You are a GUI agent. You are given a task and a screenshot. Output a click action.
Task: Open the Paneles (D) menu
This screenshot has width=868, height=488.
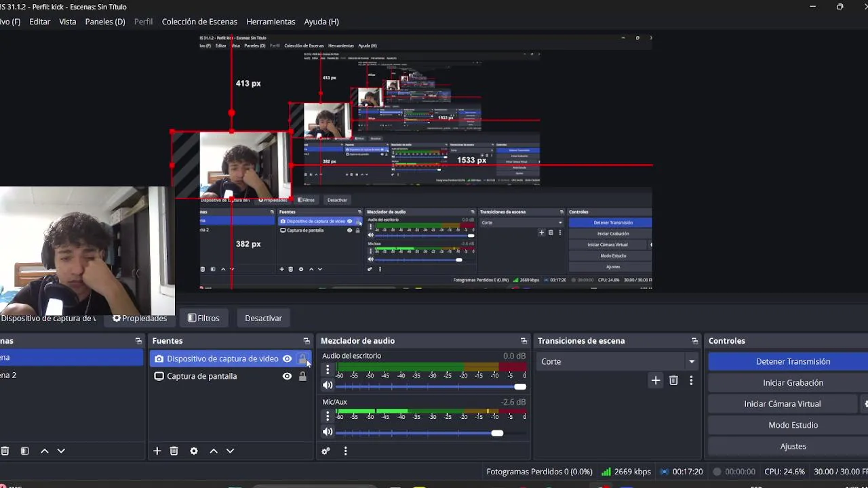105,22
